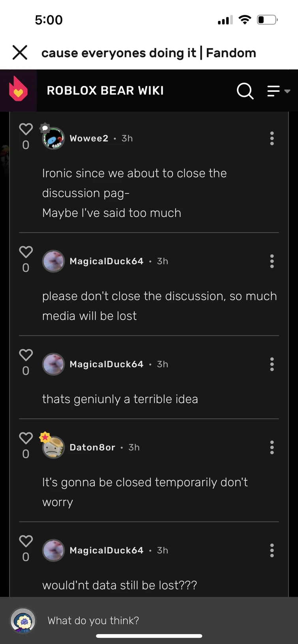This screenshot has height=644, width=298.
Task: Open options menu for 'terrible idea' comment
Action: point(272,364)
